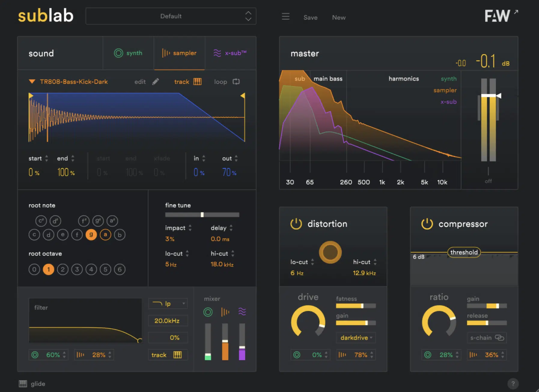Image resolution: width=539 pixels, height=392 pixels.
Task: Click distortion sampler amount icon
Action: click(x=342, y=355)
